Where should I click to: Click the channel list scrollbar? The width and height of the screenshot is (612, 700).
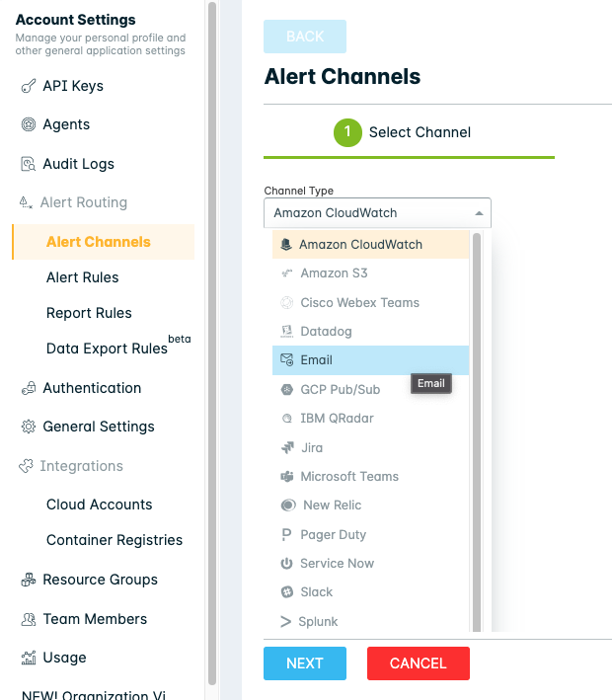tap(477, 432)
